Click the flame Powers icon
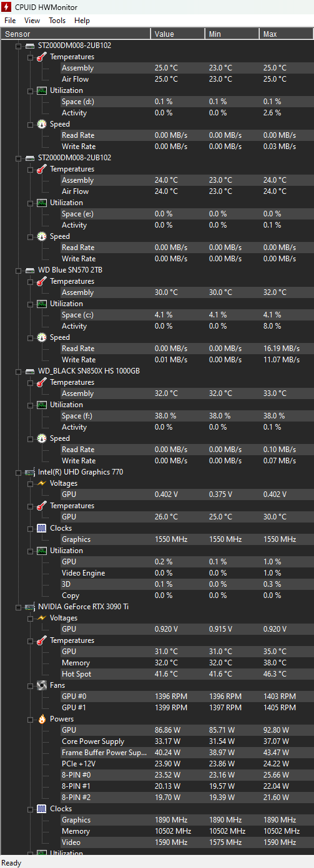This screenshot has height=868, width=314. click(42, 719)
